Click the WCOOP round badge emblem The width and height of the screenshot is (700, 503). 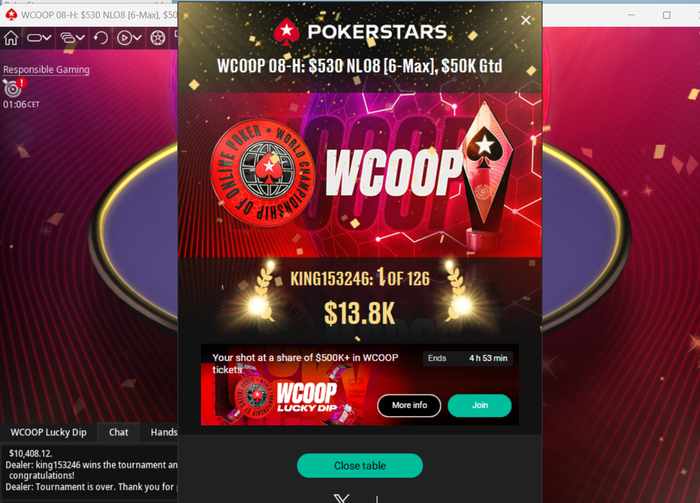pos(263,172)
